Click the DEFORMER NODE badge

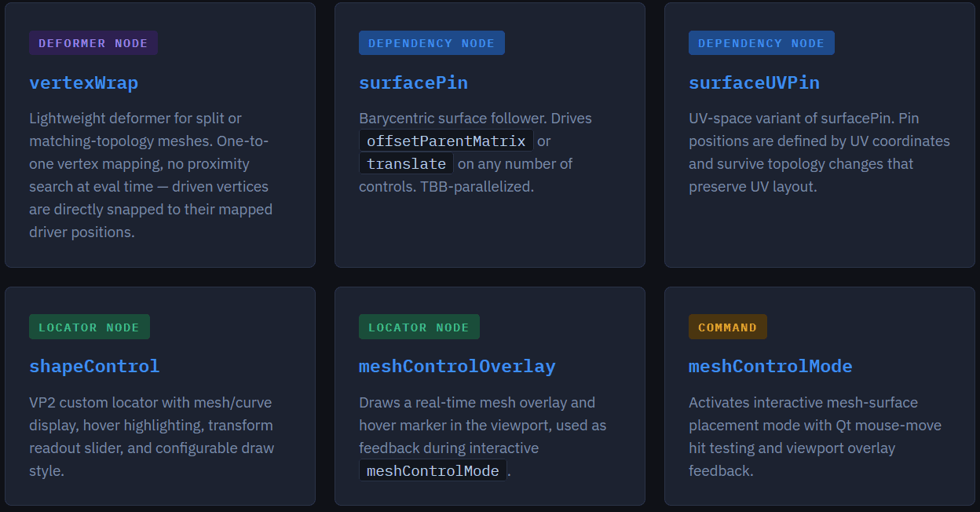point(93,43)
